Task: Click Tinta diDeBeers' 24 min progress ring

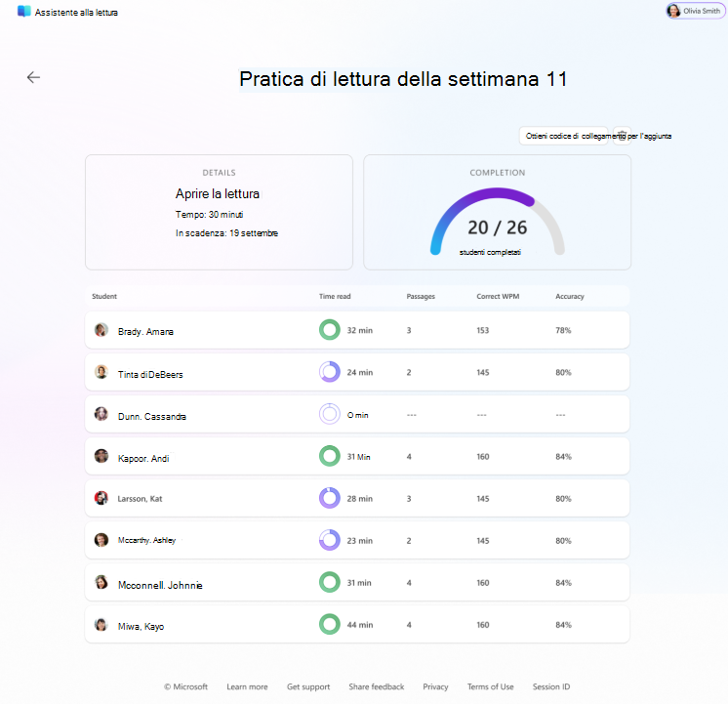Action: coord(330,372)
